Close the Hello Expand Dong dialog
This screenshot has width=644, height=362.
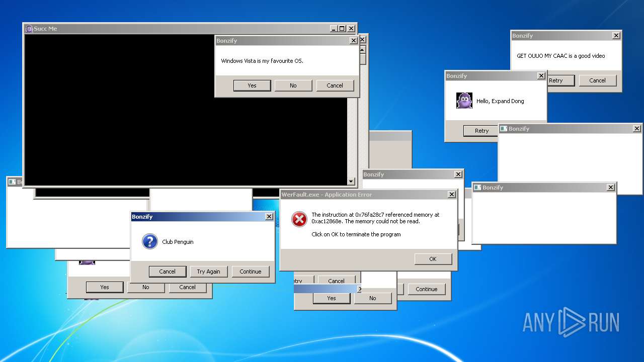click(x=541, y=76)
